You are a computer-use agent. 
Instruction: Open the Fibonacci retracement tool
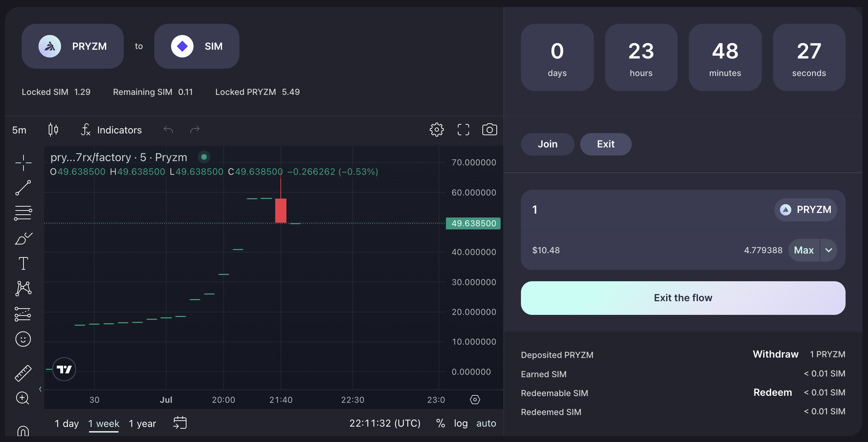point(23,213)
